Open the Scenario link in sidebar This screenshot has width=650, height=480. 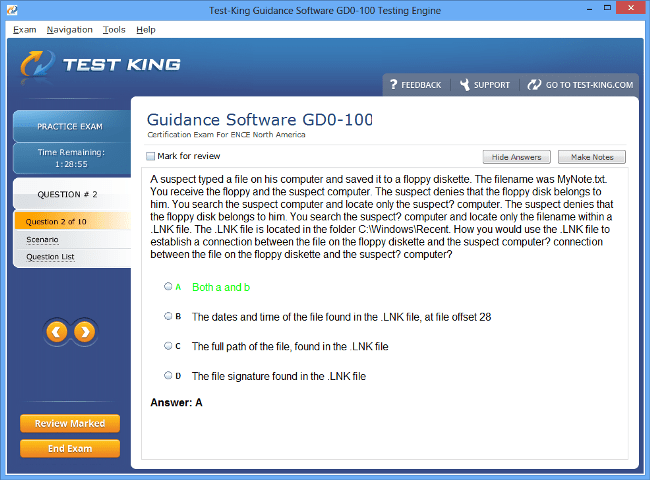(42, 240)
